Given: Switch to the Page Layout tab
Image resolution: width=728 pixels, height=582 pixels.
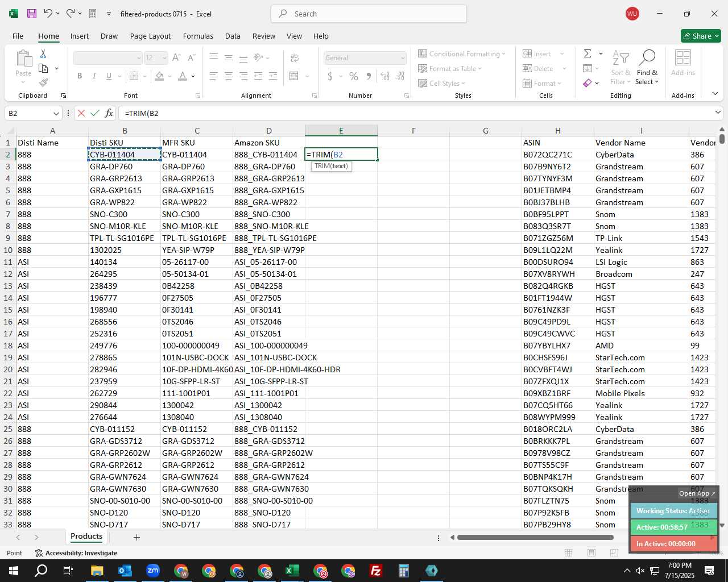Looking at the screenshot, I should coord(150,36).
